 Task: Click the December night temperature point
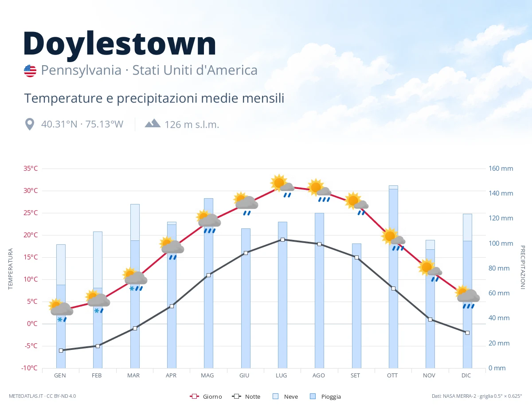pyautogui.click(x=467, y=333)
